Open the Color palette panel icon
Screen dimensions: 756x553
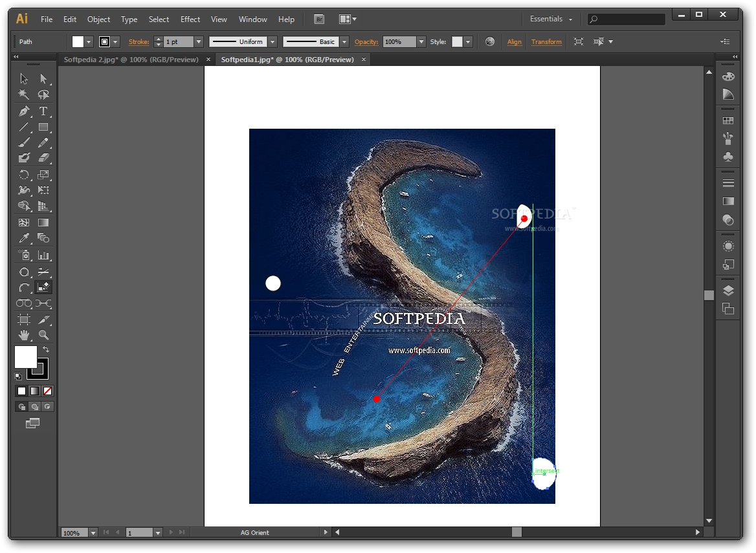click(728, 76)
